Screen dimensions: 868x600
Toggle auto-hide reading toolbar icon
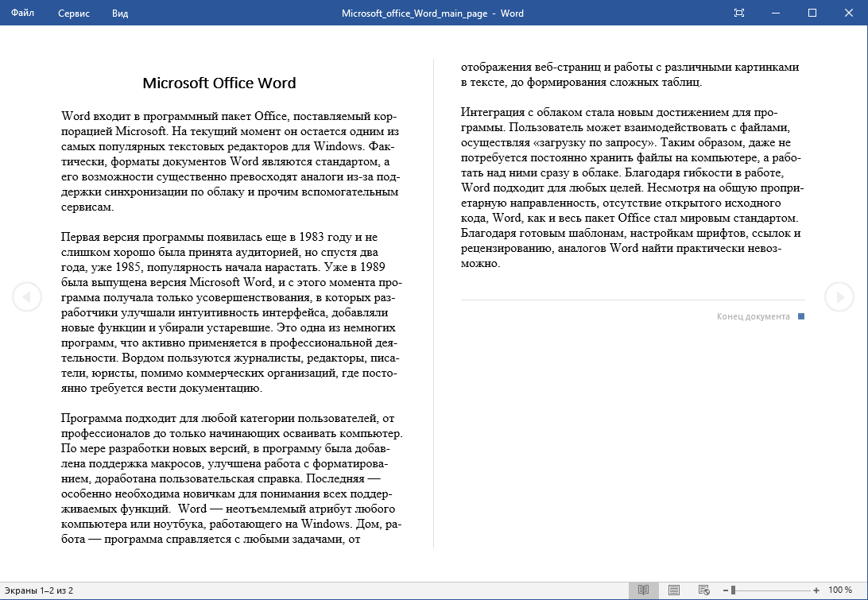[739, 13]
